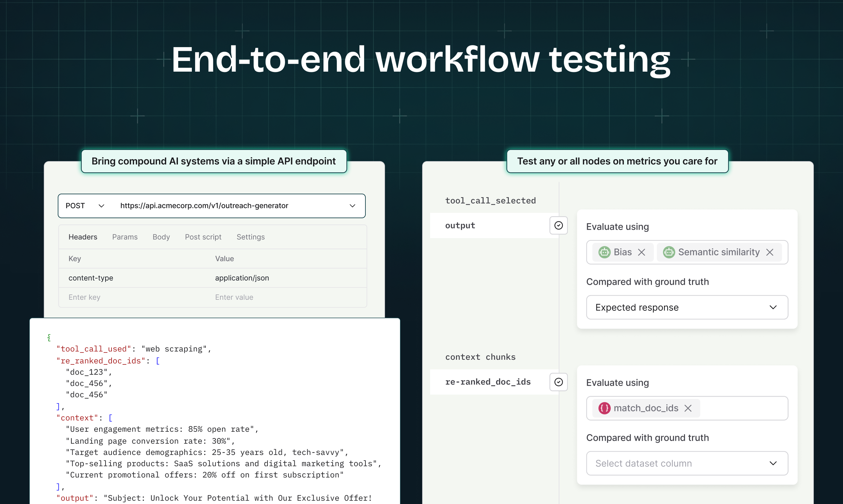Viewport: 843px width, 504px height.
Task: Open the Expected response dropdown
Action: [687, 307]
